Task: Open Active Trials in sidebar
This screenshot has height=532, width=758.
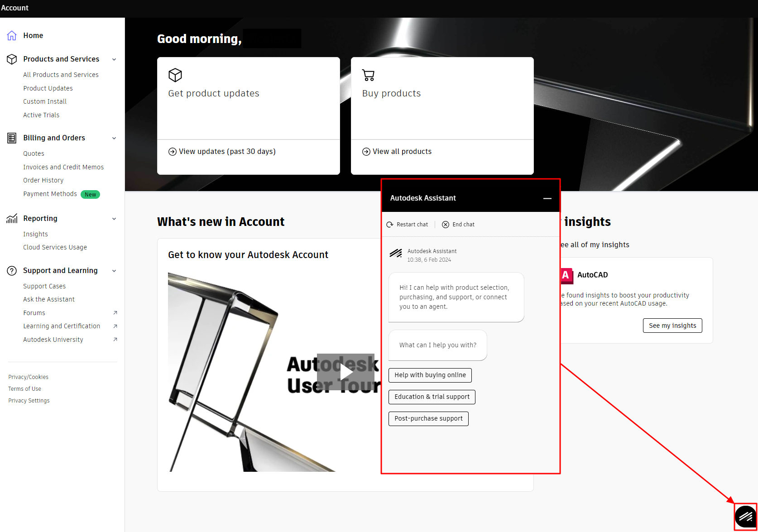Action: (x=41, y=115)
